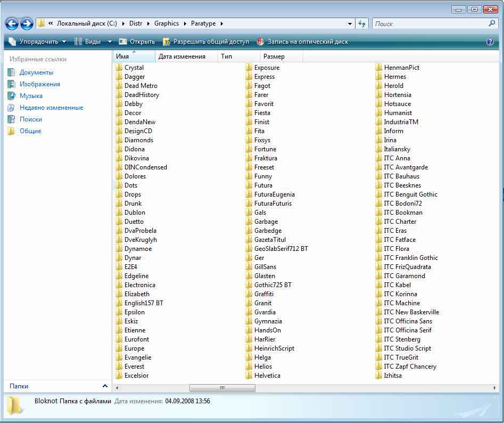Viewport: 504px width, 423px height.
Task: Select the ITC Franklin Gothic folder name
Action: (x=411, y=258)
